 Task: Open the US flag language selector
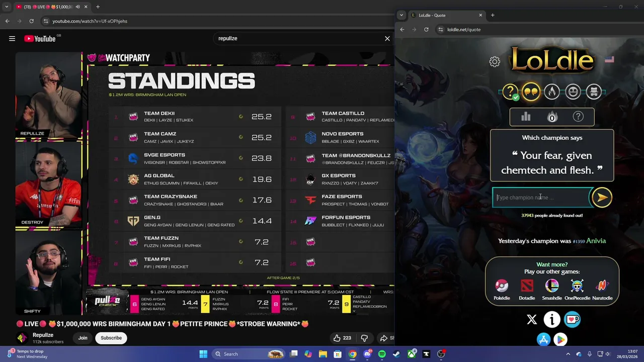point(609,59)
